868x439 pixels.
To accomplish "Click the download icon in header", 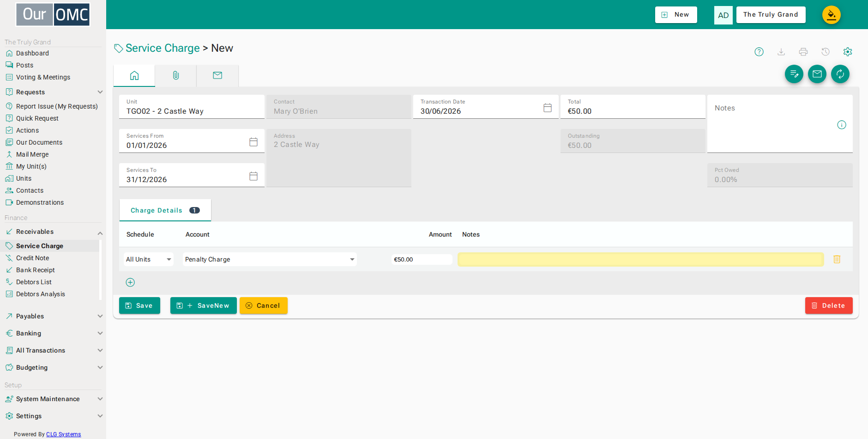I will [781, 52].
